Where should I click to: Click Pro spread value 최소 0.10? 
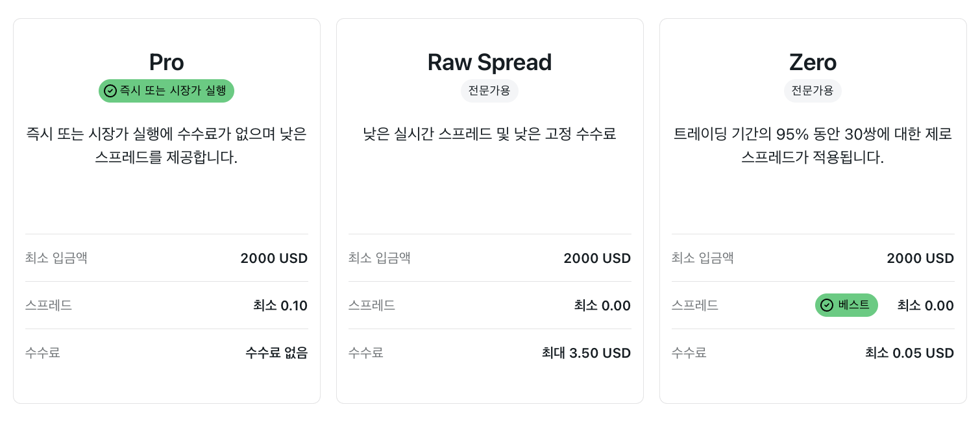280,306
